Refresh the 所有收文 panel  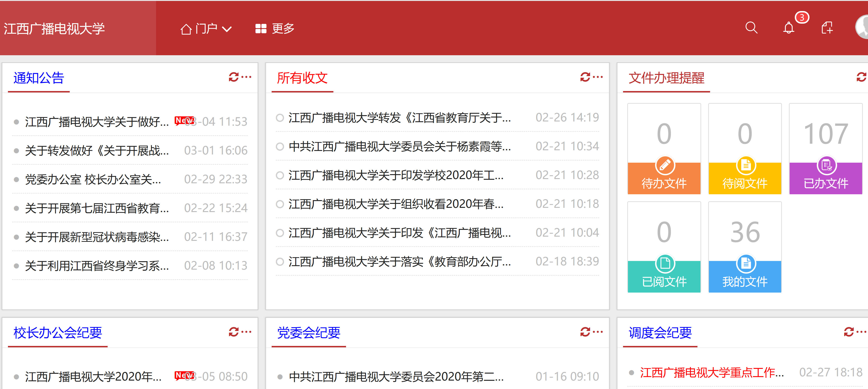585,77
